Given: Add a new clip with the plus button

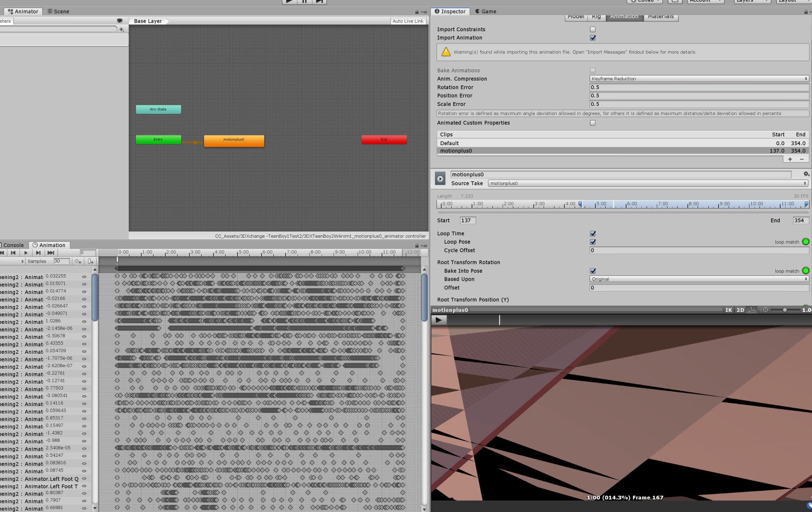Looking at the screenshot, I should (790, 159).
